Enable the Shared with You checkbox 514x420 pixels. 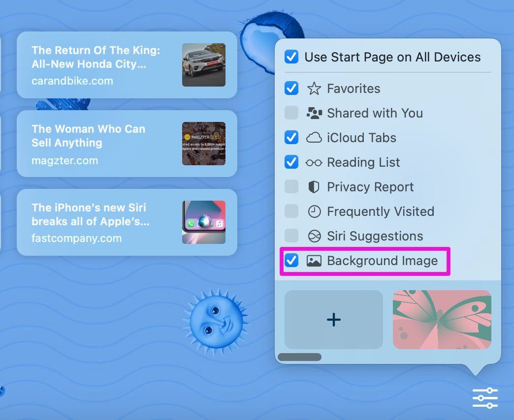coord(291,113)
